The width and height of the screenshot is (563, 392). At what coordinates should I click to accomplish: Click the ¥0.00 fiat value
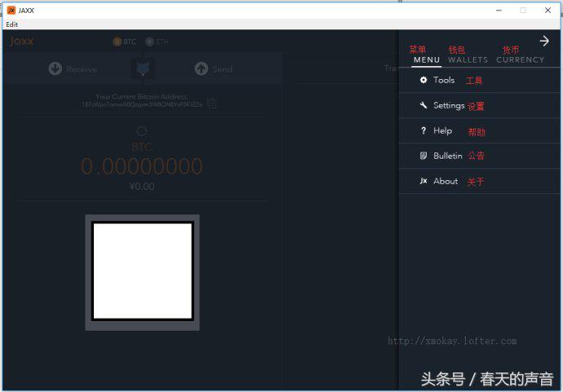tap(142, 187)
